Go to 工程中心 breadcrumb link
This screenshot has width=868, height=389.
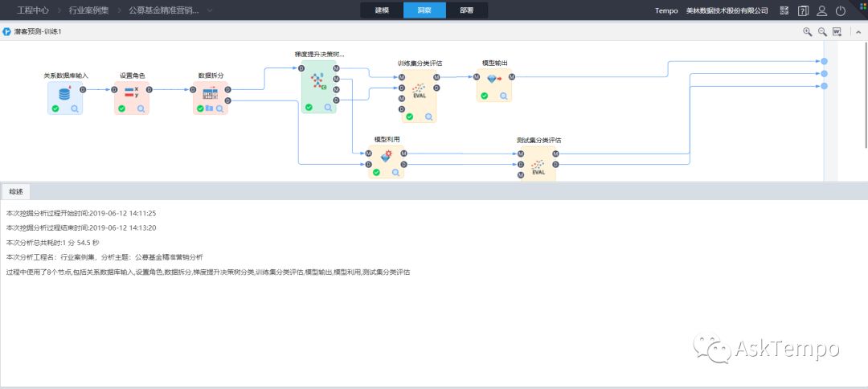tap(32, 10)
